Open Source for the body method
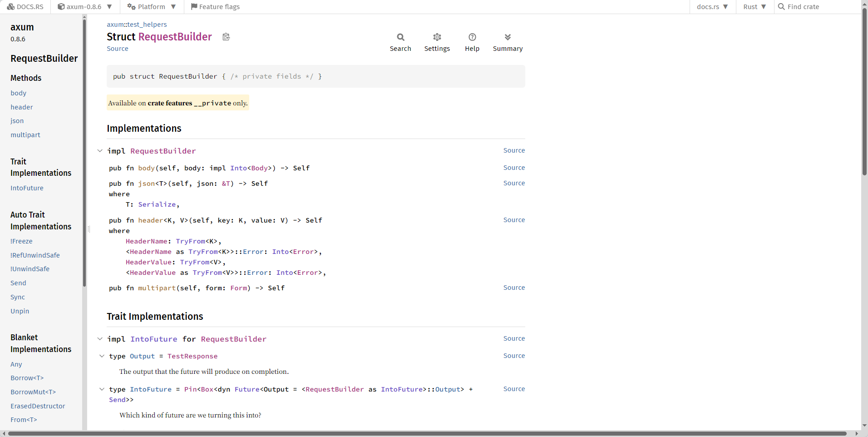This screenshot has height=437, width=868. coord(514,168)
